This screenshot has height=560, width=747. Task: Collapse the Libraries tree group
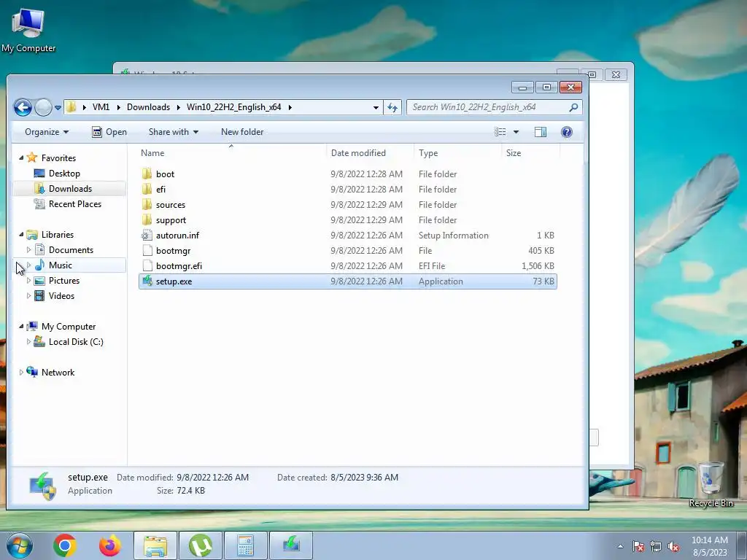21,234
